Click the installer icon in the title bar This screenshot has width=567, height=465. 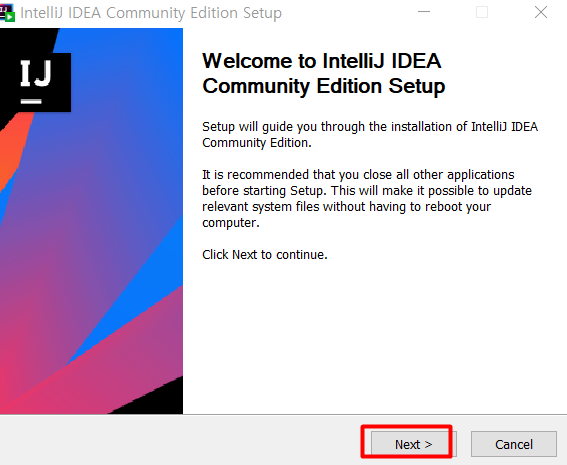point(7,13)
